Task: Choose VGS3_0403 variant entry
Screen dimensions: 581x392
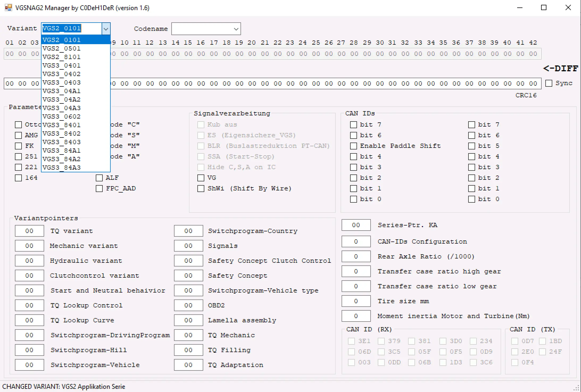Action: pos(76,82)
